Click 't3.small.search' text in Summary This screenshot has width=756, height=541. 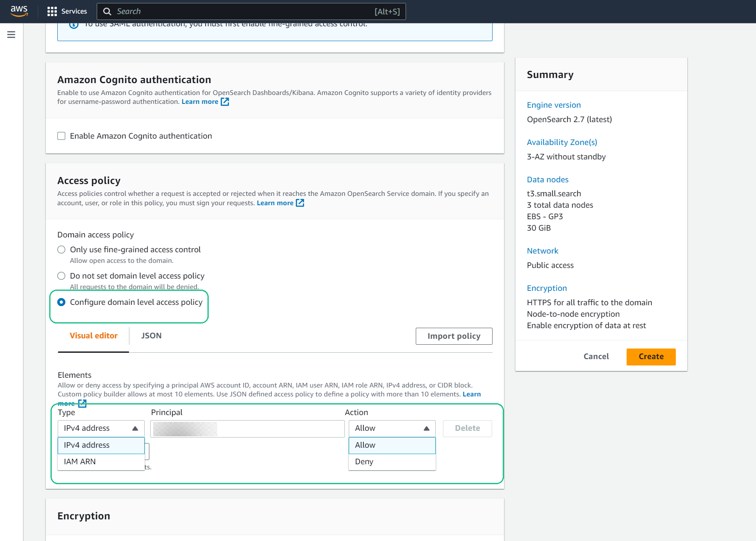pos(554,194)
